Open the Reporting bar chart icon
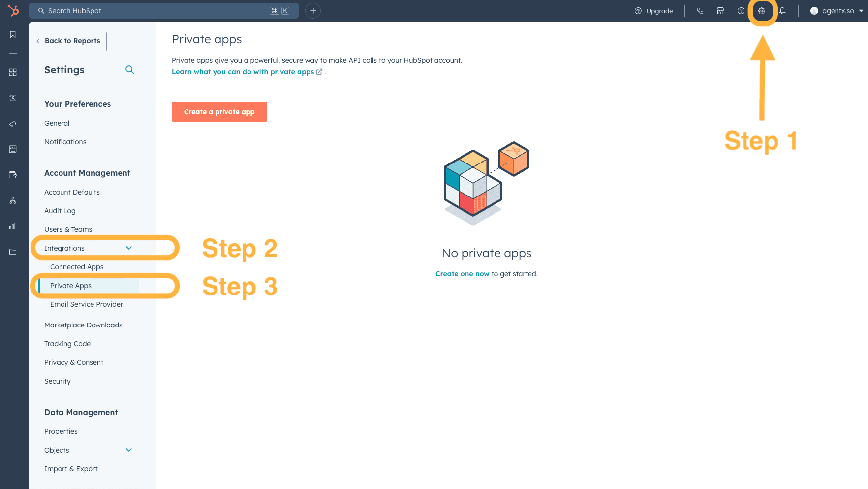Viewport: 868px width, 489px height. 13,226
